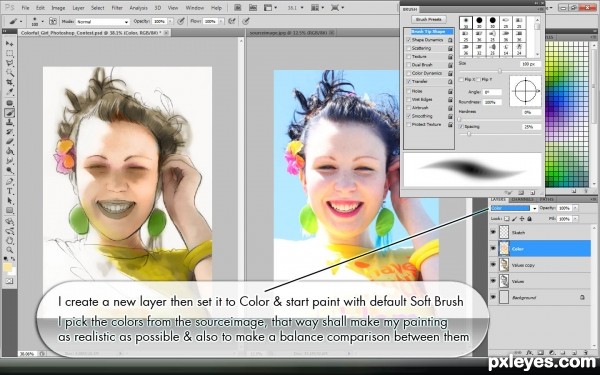Select the Quick Selection tool

[x=10, y=72]
